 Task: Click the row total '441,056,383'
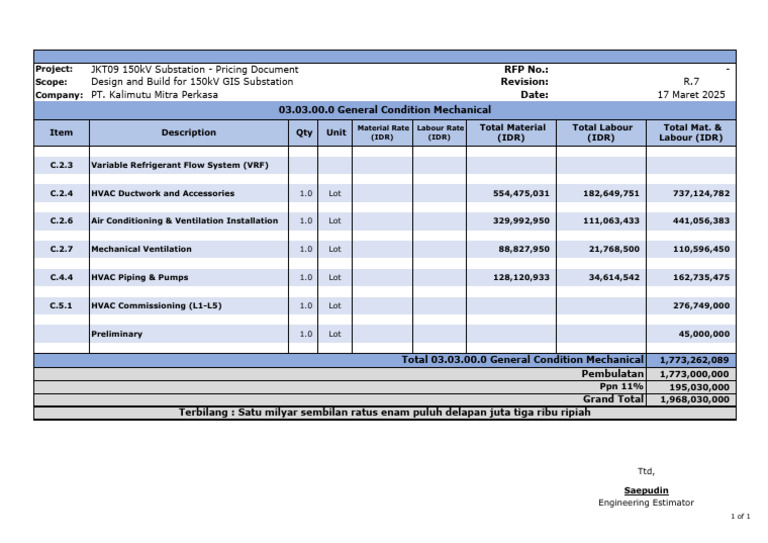click(701, 221)
